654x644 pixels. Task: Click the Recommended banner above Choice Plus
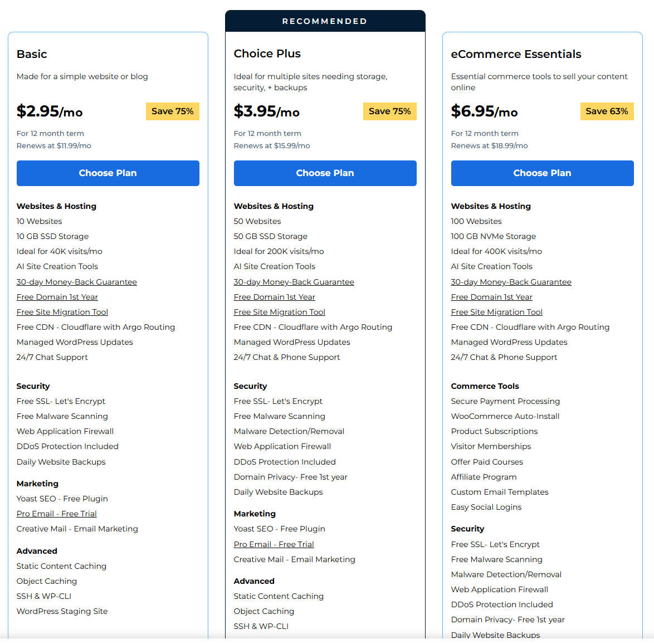pos(325,21)
